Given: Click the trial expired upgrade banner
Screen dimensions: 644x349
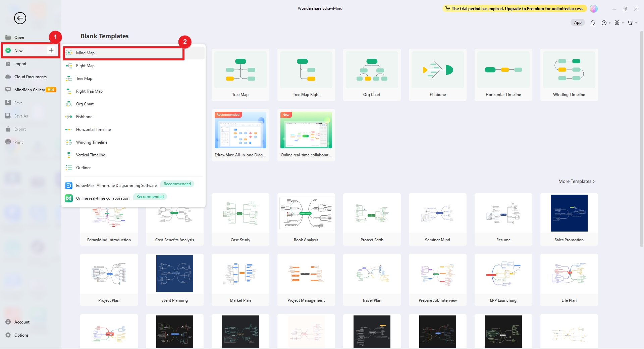Looking at the screenshot, I should pyautogui.click(x=515, y=9).
